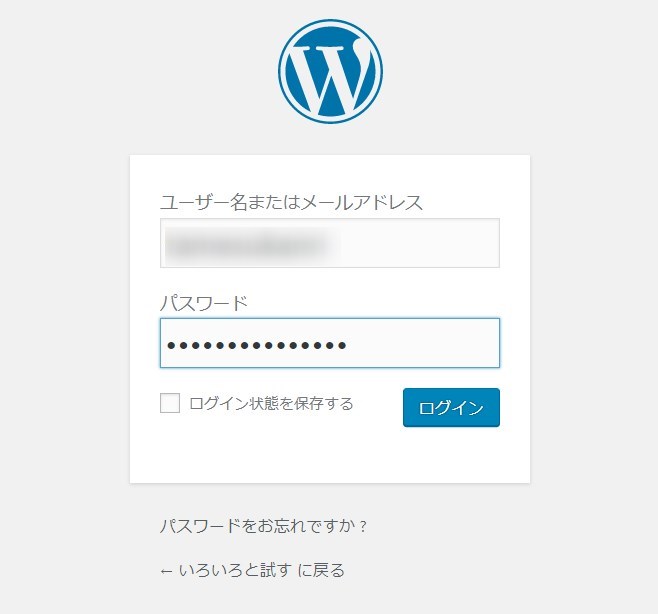Focus the ユーザー名またはメールアドレス input field
658x614 pixels.
pyautogui.click(x=330, y=243)
